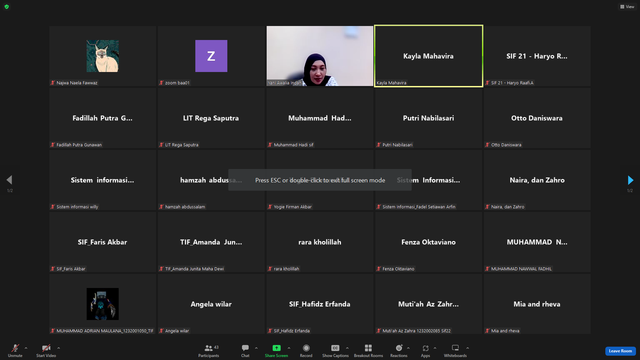
Task: Select TIF_Amanda Jun... tile
Action: (x=211, y=242)
